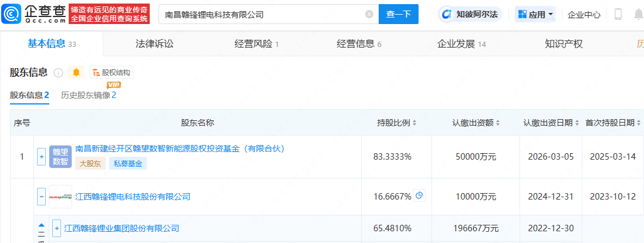This screenshot has height=243, width=644.
Task: Switch to 法律诉讼 tab
Action: (154, 44)
